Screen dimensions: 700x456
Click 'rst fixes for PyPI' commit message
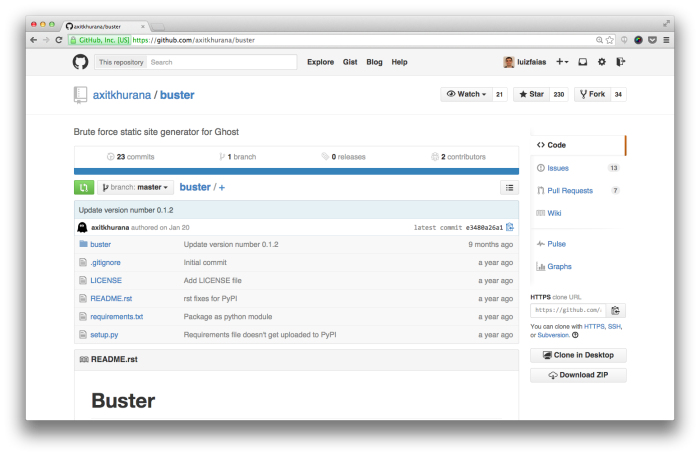(210, 298)
